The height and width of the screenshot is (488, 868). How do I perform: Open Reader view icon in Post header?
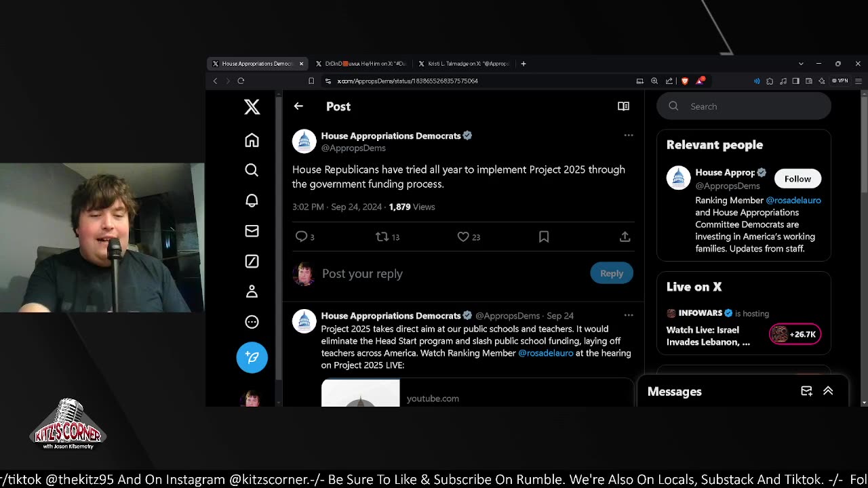coord(623,106)
